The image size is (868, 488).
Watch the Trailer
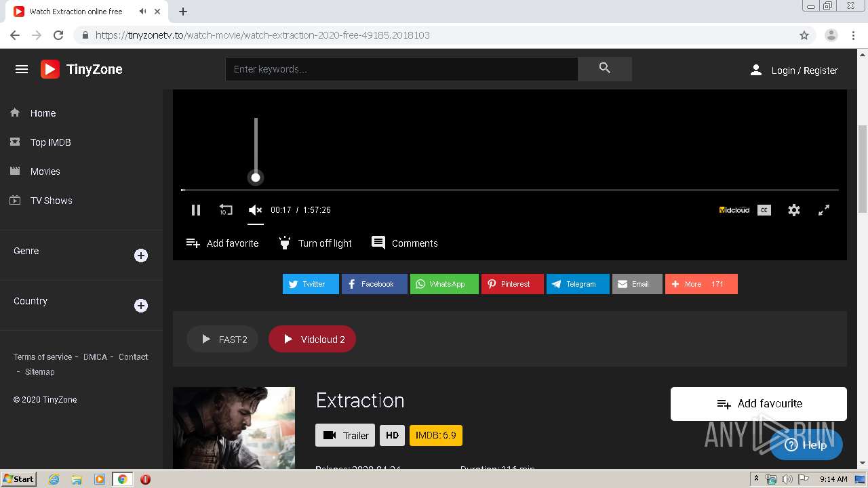[x=345, y=435]
